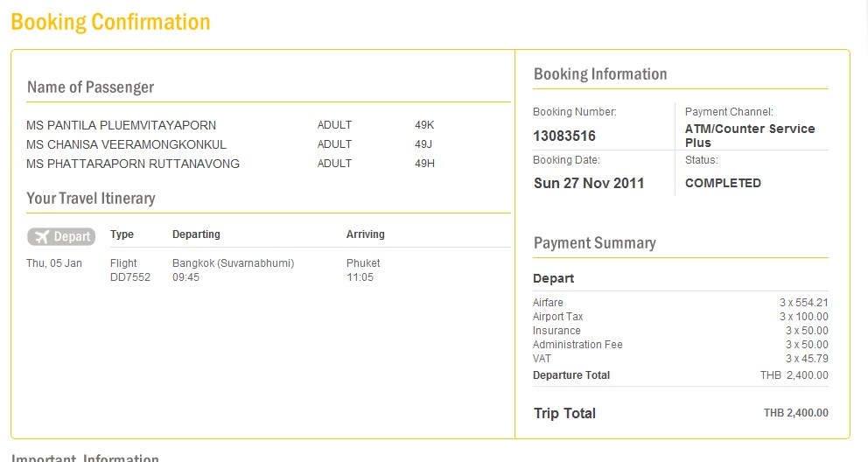Click the Thu, 05 Jan travel date
Image resolution: width=868 pixels, height=462 pixels.
54,263
